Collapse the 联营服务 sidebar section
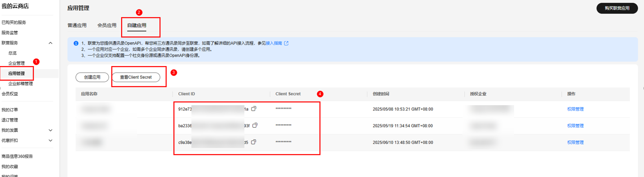Image resolution: width=644 pixels, height=177 pixels. [x=50, y=43]
